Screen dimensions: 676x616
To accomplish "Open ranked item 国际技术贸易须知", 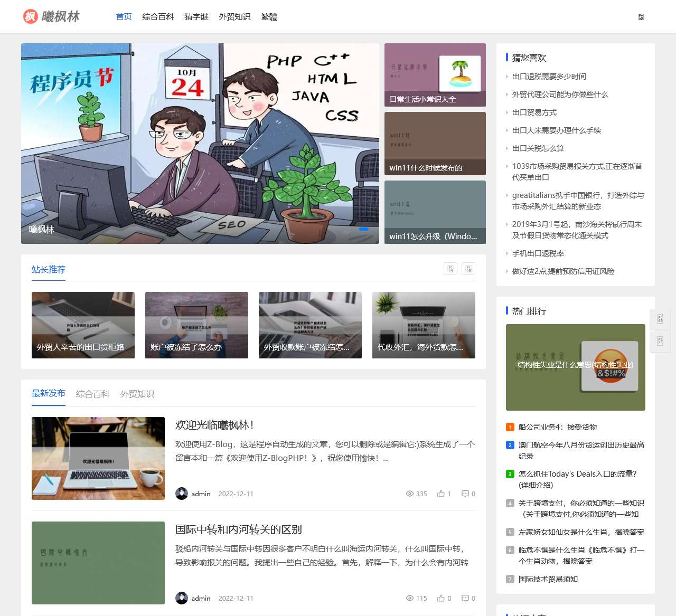I will coord(548,579).
